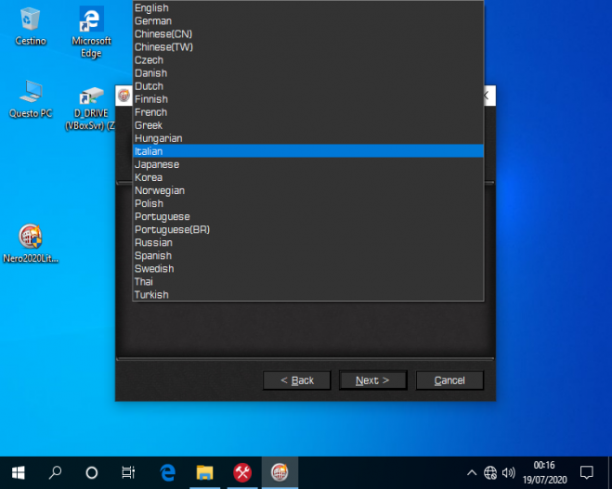The image size is (612, 489).
Task: Select Turkish language option
Action: tap(308, 295)
